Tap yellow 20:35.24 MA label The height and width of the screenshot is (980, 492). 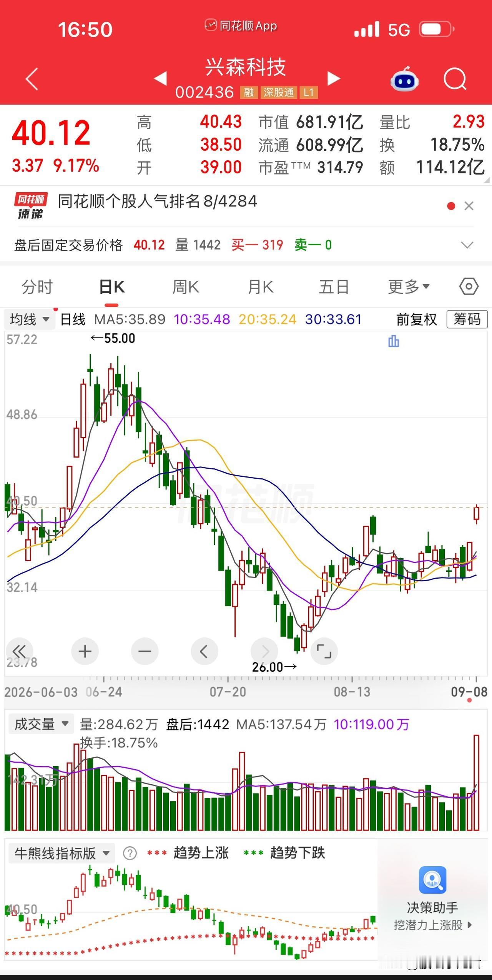(x=268, y=319)
